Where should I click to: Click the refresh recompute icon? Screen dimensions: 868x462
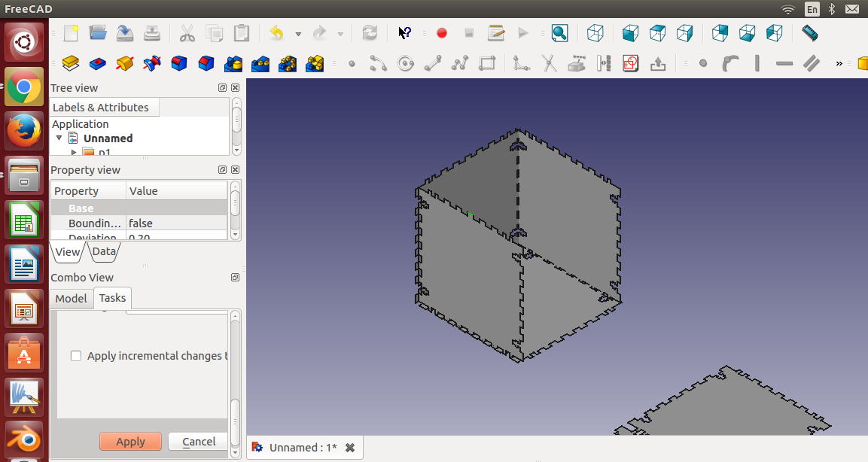point(369,33)
